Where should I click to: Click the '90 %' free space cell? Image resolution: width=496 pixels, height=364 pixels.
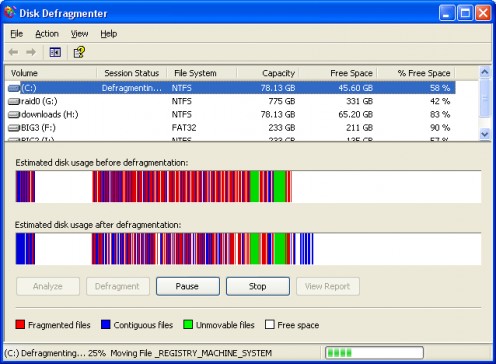click(x=440, y=128)
